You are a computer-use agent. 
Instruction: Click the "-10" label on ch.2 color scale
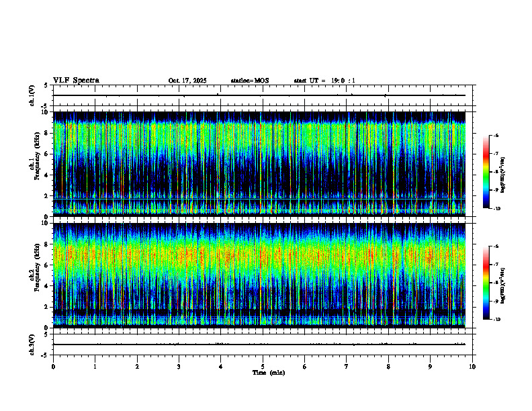coord(496,320)
